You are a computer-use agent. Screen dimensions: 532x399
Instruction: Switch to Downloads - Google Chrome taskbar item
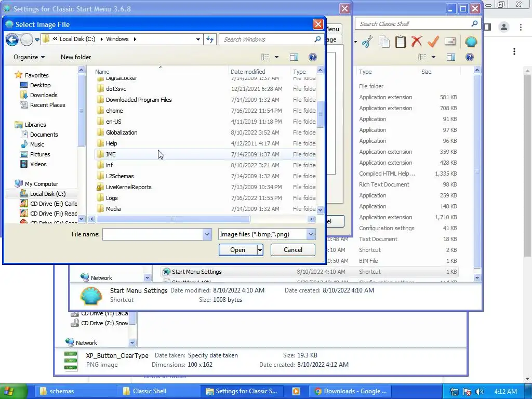click(x=351, y=391)
